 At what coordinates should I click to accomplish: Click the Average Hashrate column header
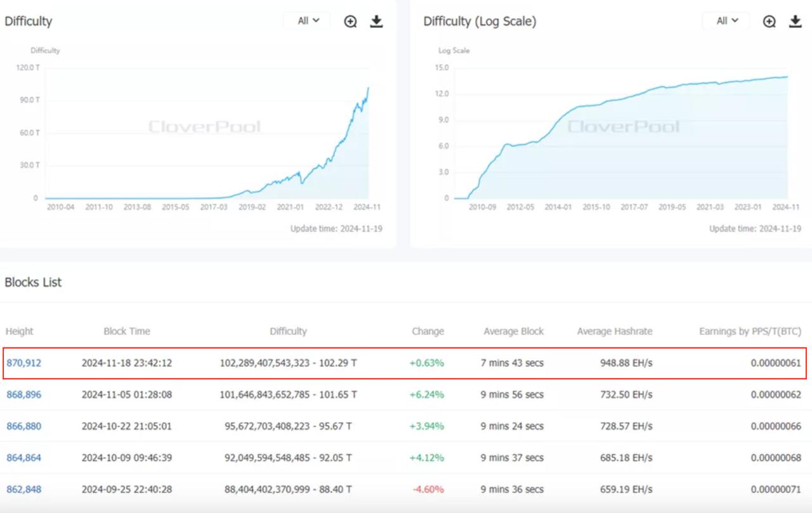pos(615,331)
